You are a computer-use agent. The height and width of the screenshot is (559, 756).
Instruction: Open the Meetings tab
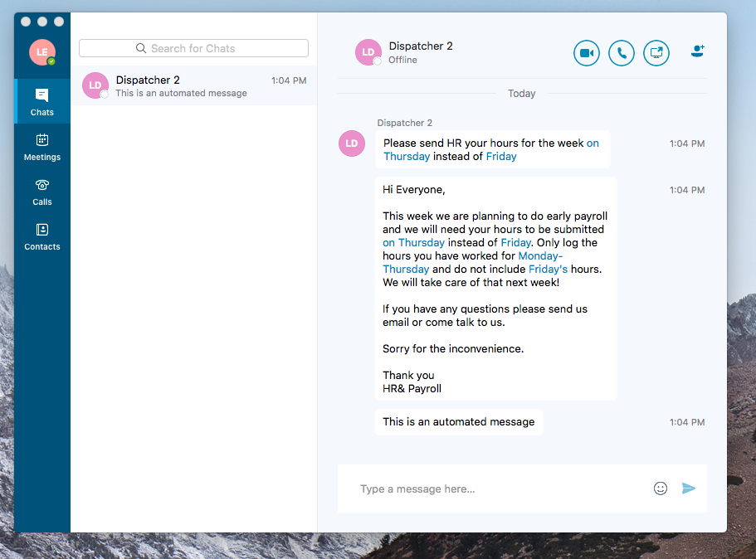[42, 147]
